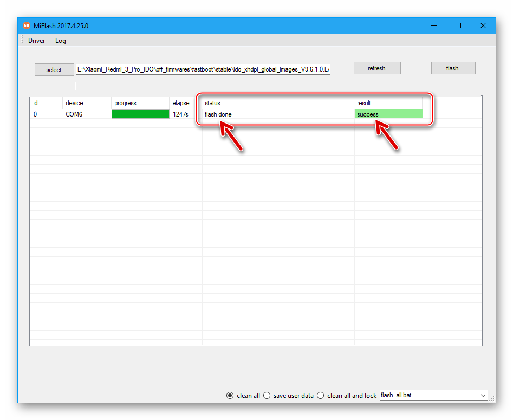Click the result column header

[388, 103]
